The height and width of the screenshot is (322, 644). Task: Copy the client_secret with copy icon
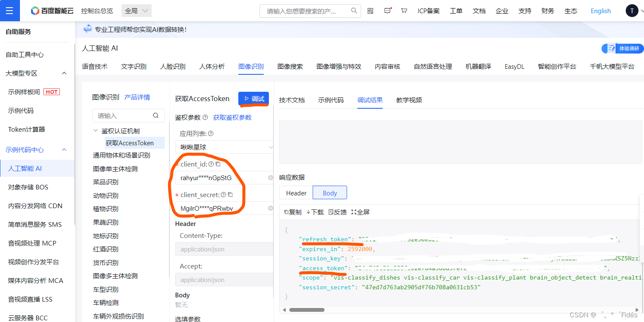click(x=230, y=195)
